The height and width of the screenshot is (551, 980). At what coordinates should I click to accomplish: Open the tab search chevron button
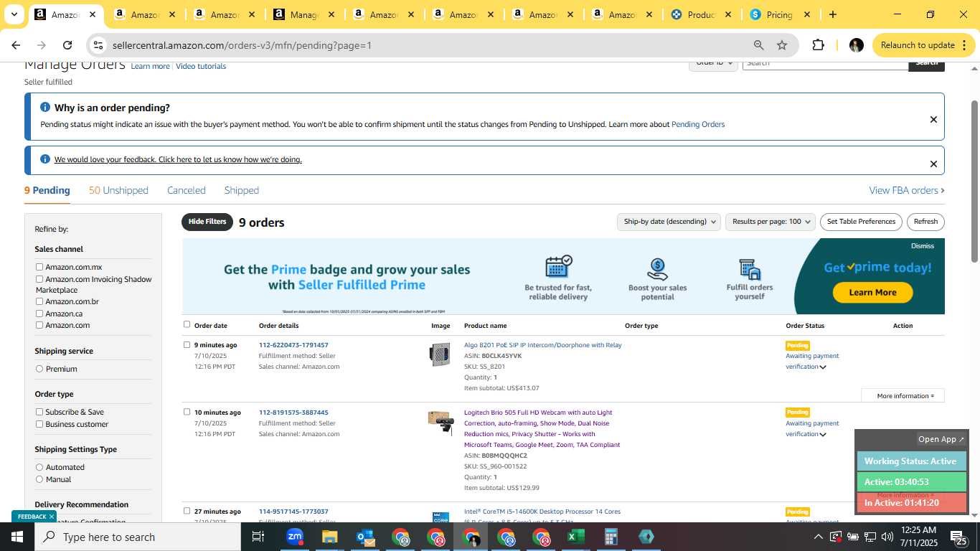[14, 14]
